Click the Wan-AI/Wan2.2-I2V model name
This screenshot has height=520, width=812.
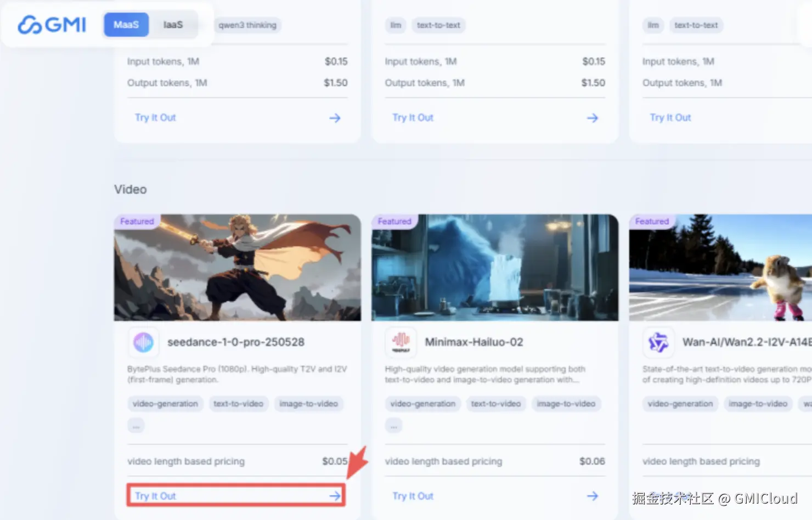(x=747, y=342)
